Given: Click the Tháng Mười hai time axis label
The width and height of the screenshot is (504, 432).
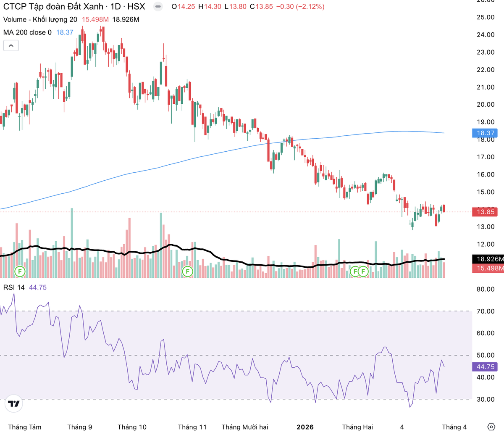Looking at the screenshot, I should 245,427.
